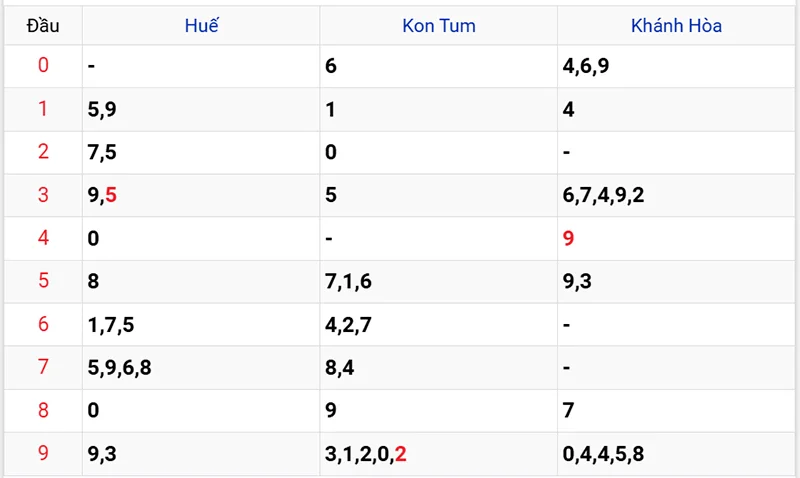Open the Kon Tum column header link
This screenshot has width=800, height=478.
(439, 26)
